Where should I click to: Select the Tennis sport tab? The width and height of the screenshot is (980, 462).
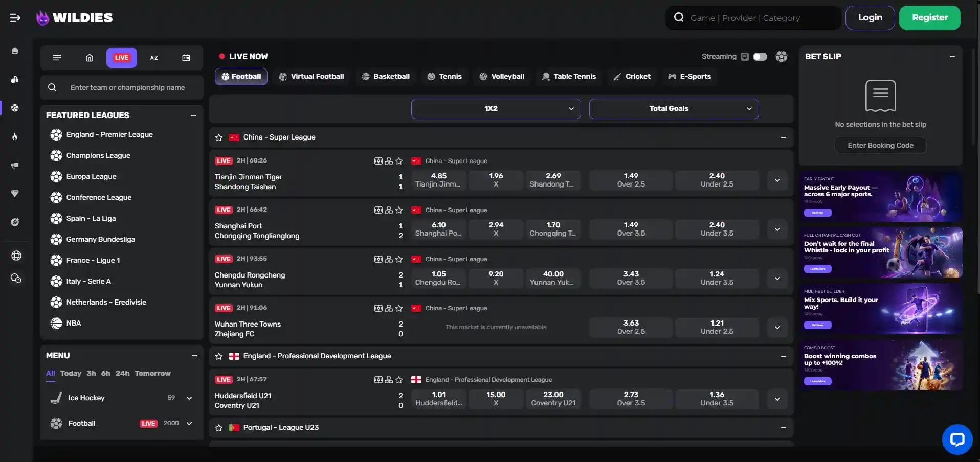tap(444, 77)
